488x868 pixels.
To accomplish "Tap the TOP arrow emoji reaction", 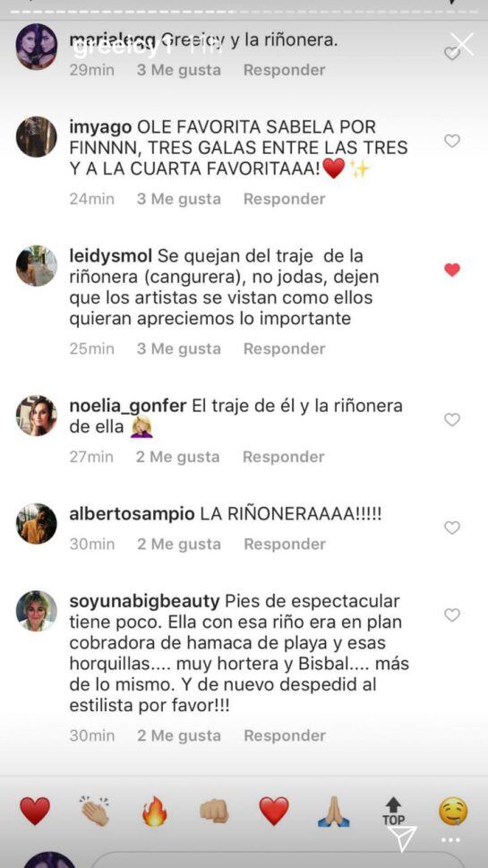I will pyautogui.click(x=393, y=812).
